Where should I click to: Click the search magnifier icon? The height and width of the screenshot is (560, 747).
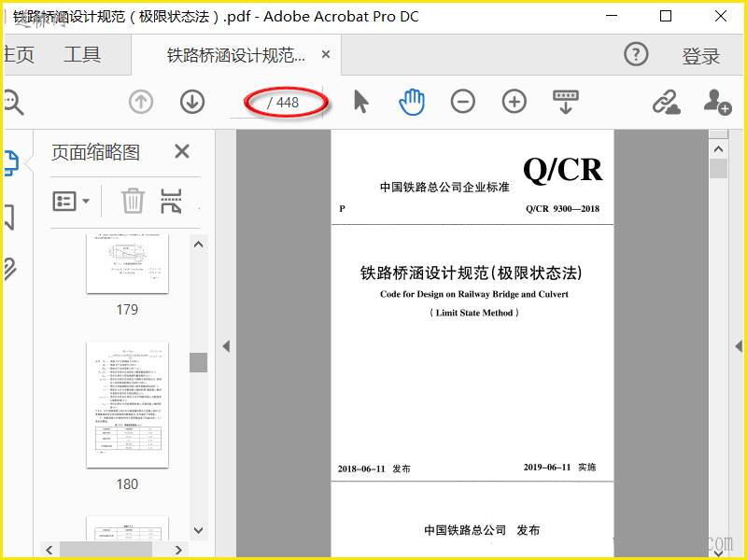click(x=13, y=103)
